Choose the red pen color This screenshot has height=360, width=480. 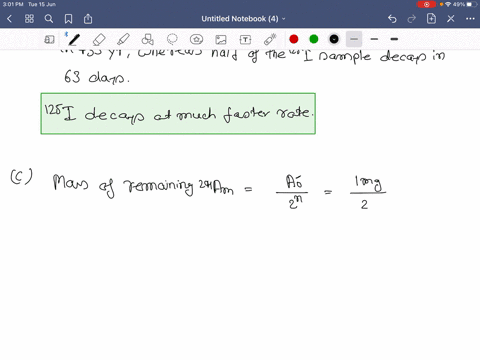[x=294, y=39]
